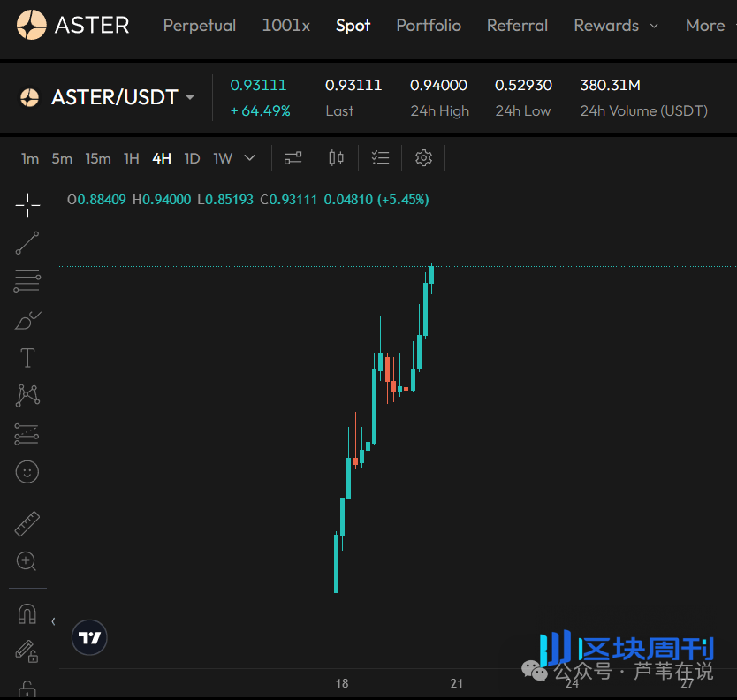The width and height of the screenshot is (737, 700).
Task: Open the Portfolio page
Action: 429,26
